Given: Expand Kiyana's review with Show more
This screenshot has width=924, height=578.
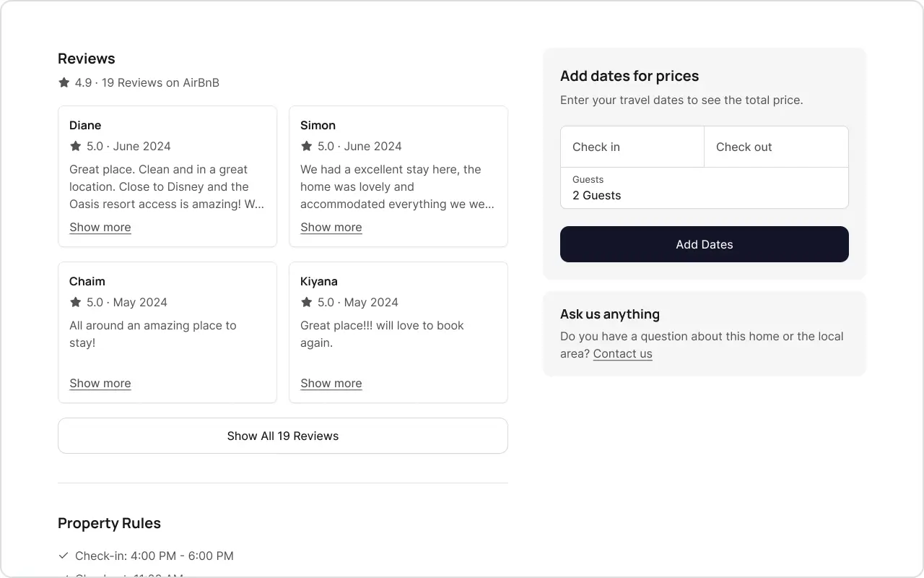Looking at the screenshot, I should point(331,383).
